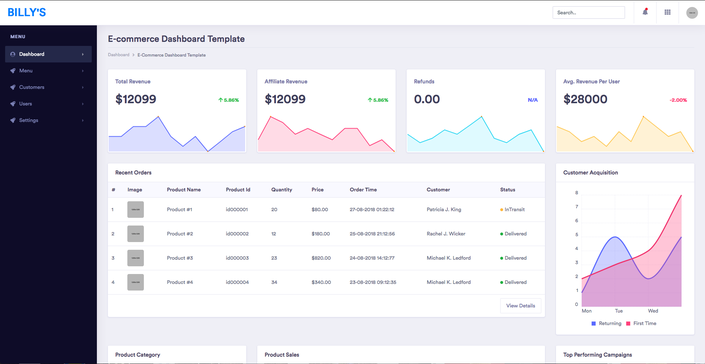The width and height of the screenshot is (705, 364).
Task: Toggle the Returning legend series
Action: (606, 323)
